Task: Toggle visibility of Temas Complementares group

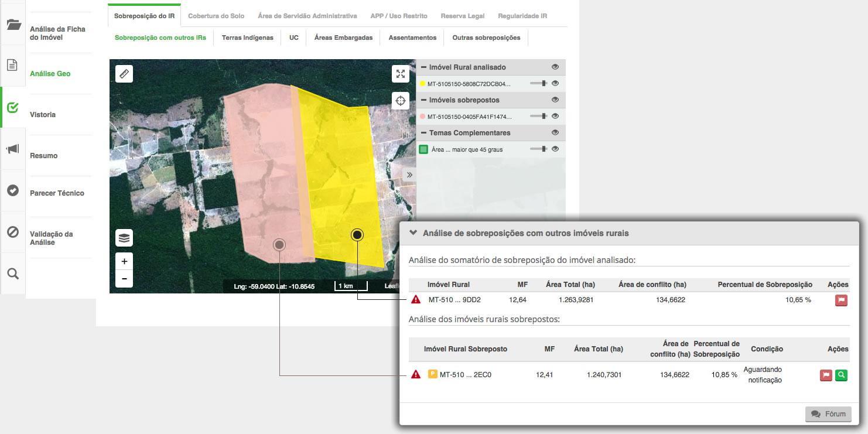Action: point(555,133)
